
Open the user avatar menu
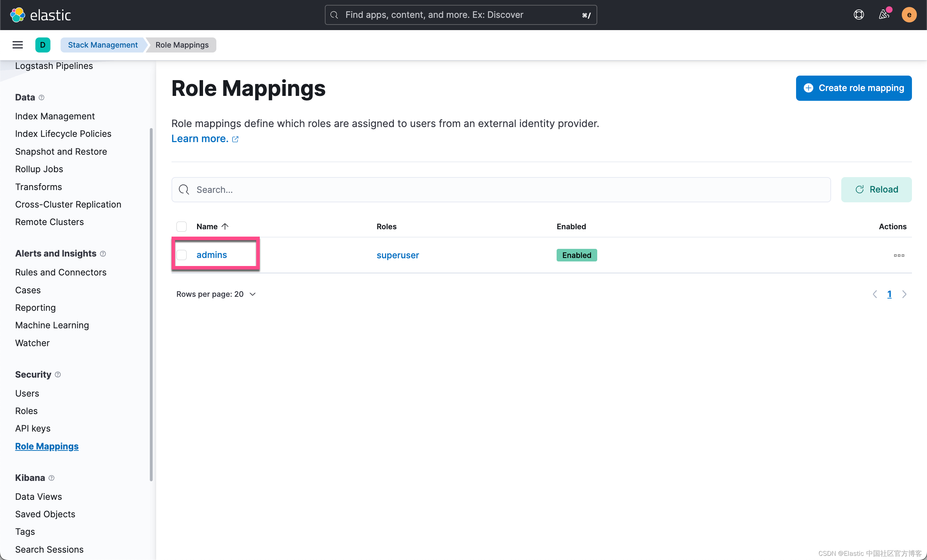[x=908, y=15]
